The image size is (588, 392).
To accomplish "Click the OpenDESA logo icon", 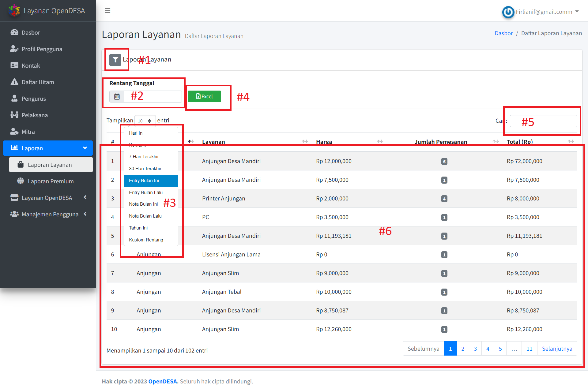I will pyautogui.click(x=14, y=10).
